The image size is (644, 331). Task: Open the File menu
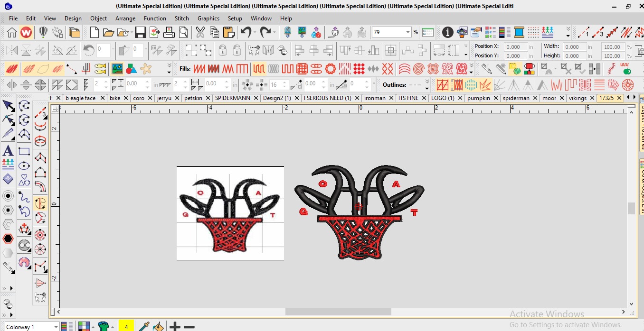point(13,18)
